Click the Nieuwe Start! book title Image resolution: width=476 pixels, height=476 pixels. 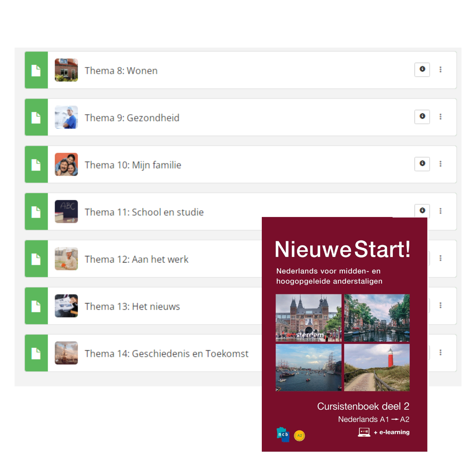pyautogui.click(x=343, y=250)
